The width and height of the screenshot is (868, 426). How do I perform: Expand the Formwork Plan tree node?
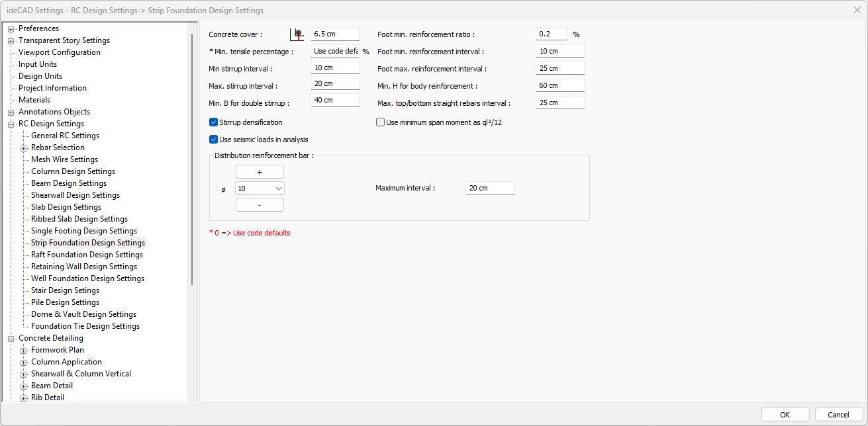tap(24, 350)
